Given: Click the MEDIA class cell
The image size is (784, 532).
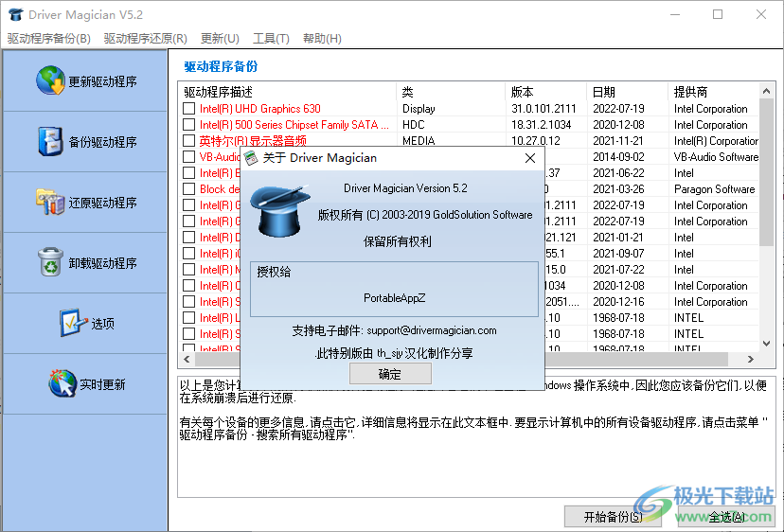Looking at the screenshot, I should 419,140.
